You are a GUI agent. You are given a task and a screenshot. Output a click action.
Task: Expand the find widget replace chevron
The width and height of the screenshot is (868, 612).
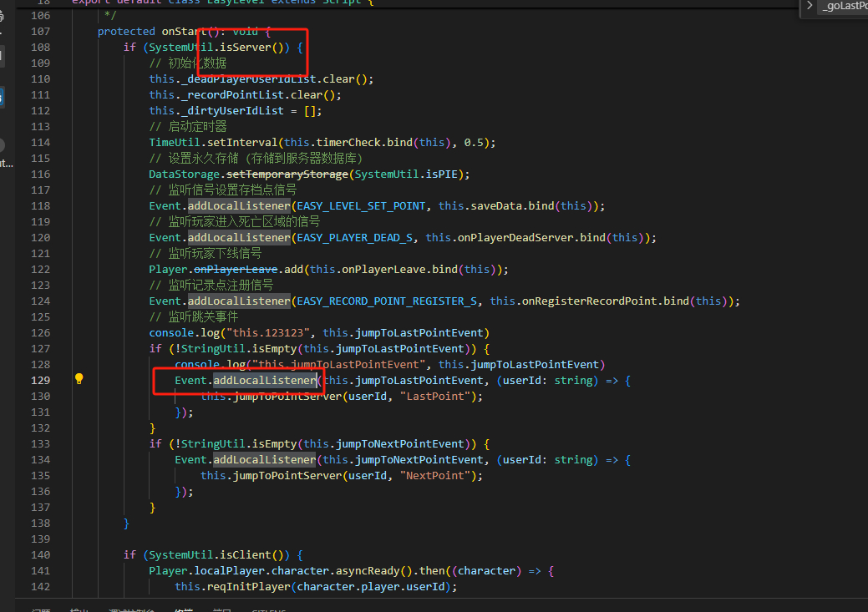pos(810,6)
